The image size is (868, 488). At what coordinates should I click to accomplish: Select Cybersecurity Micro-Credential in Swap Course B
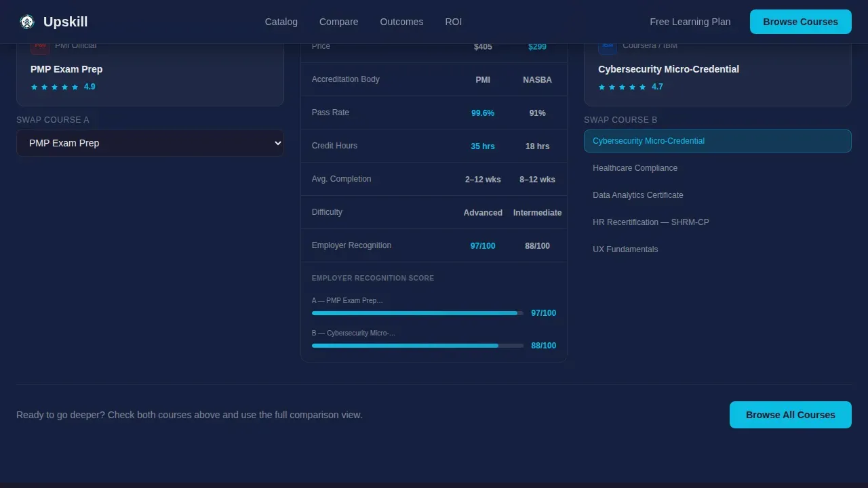point(717,141)
